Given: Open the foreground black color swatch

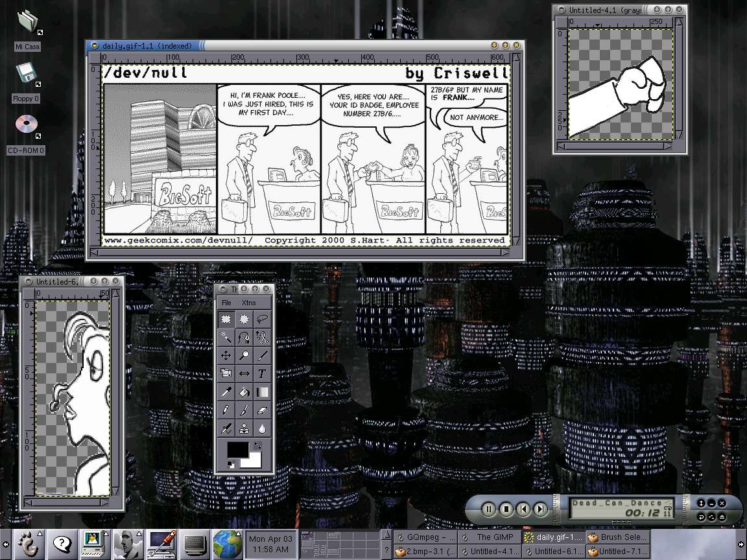Looking at the screenshot, I should tap(237, 450).
